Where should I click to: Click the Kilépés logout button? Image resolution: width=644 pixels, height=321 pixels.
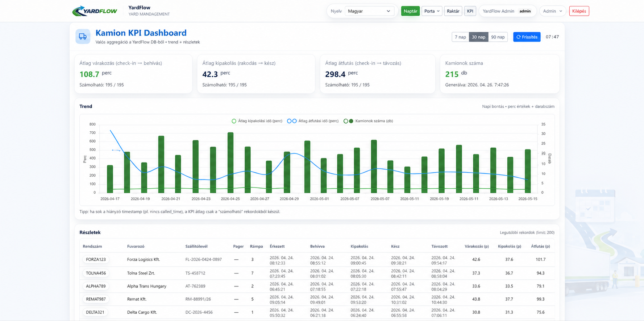coord(579,11)
